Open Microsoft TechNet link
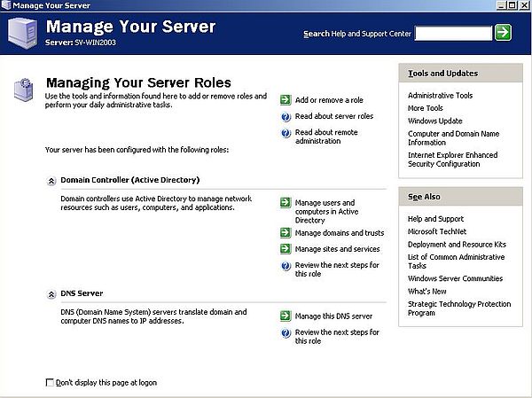 437,231
